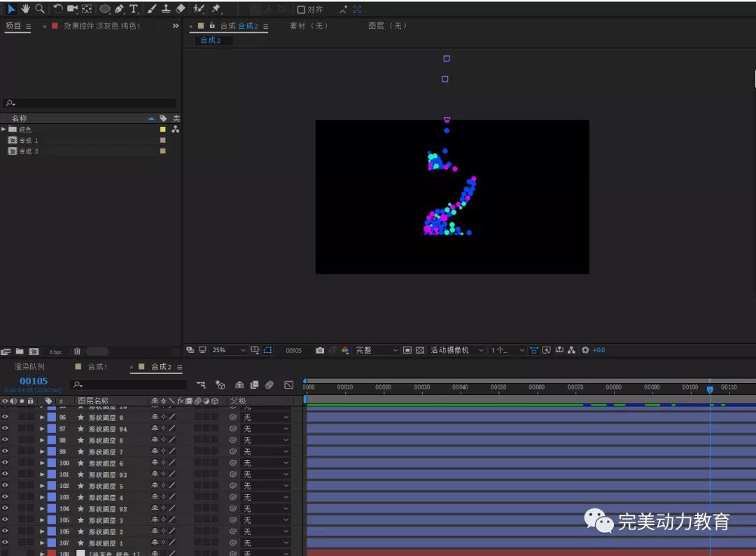Click the Eraser tool

click(x=180, y=9)
